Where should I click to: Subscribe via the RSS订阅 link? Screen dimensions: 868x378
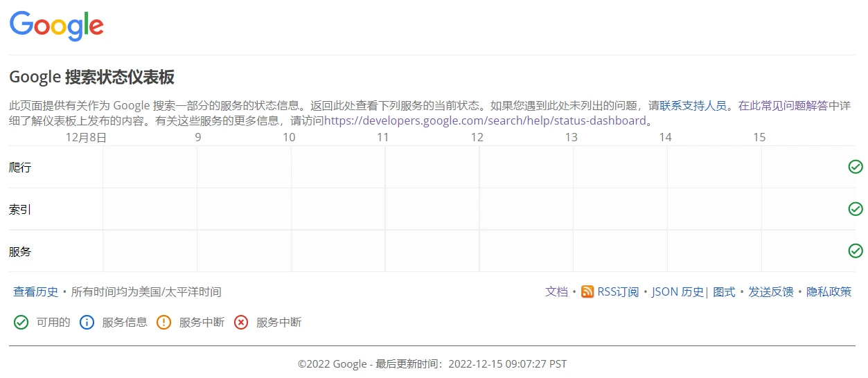click(618, 292)
